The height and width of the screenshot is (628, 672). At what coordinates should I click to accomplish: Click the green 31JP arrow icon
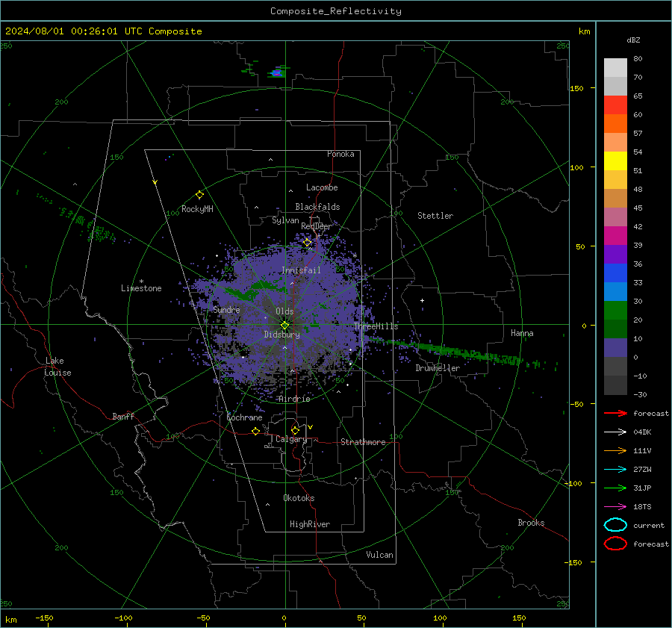click(615, 488)
